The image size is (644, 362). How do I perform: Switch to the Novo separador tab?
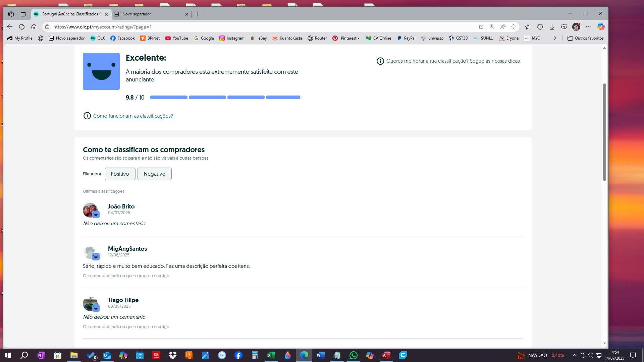point(150,14)
